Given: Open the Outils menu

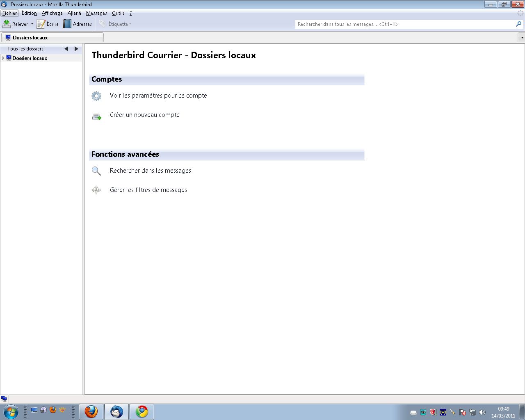Looking at the screenshot, I should pos(118,13).
